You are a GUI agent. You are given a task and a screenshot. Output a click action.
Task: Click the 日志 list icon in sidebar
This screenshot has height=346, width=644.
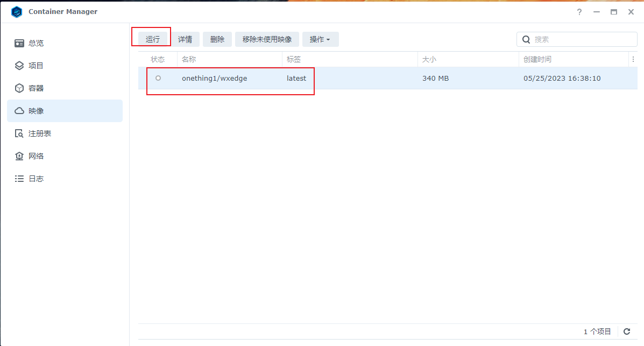pyautogui.click(x=19, y=179)
